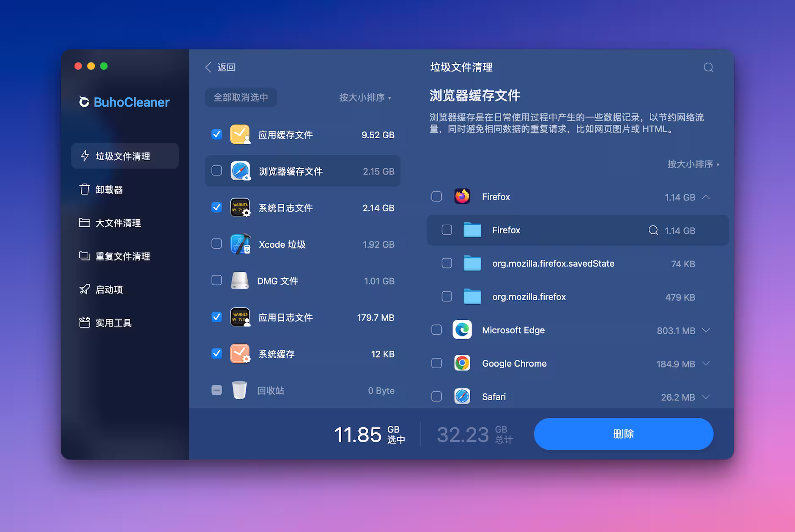Open 重复文件清理 sidebar section

pyautogui.click(x=125, y=256)
